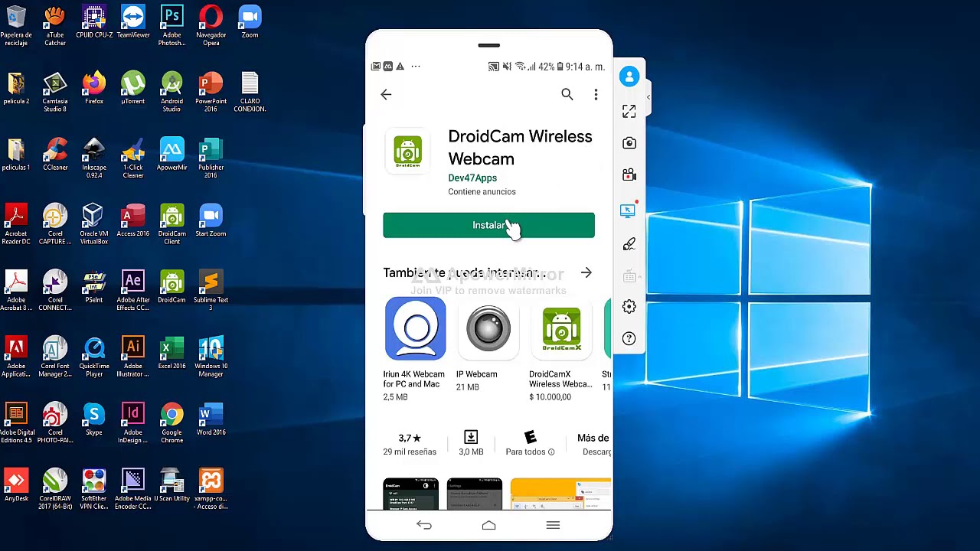Select IJ Scan Utility shortcut

[x=172, y=485]
